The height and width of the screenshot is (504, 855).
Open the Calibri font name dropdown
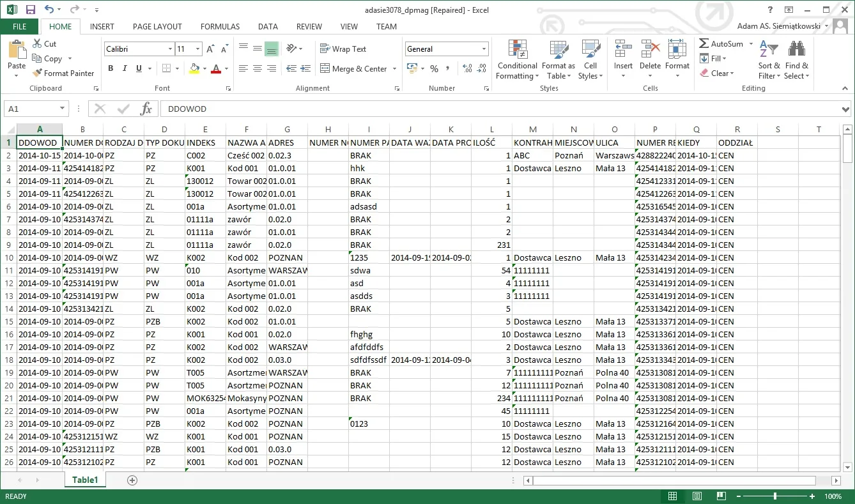click(x=171, y=49)
